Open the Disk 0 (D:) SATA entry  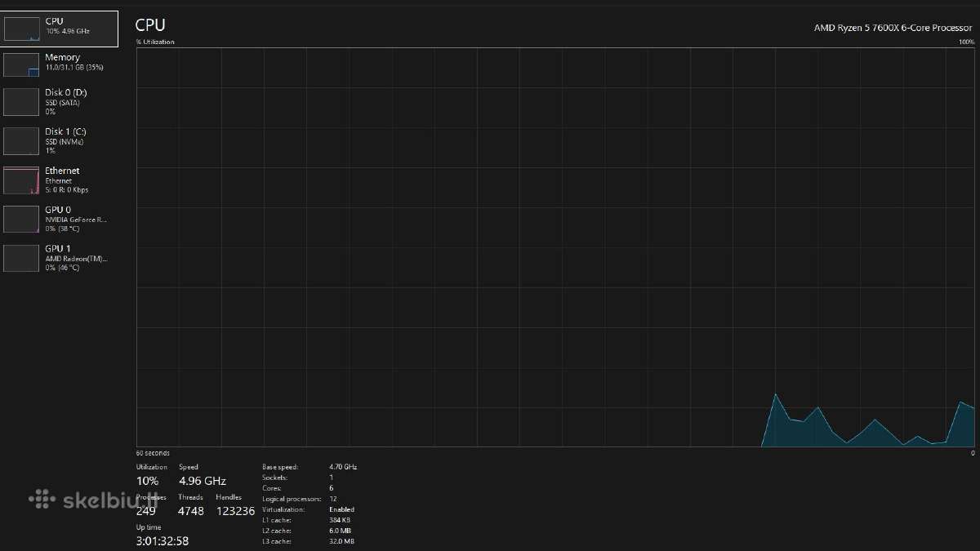[x=60, y=102]
